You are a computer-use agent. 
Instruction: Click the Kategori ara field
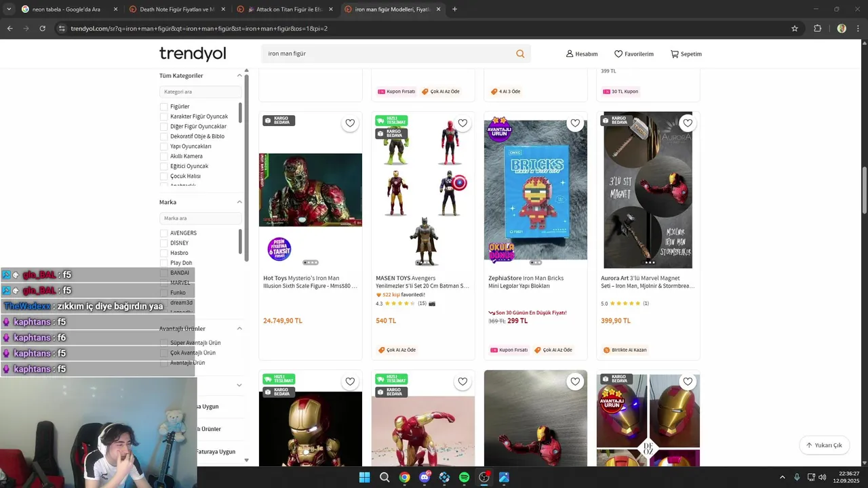(201, 91)
